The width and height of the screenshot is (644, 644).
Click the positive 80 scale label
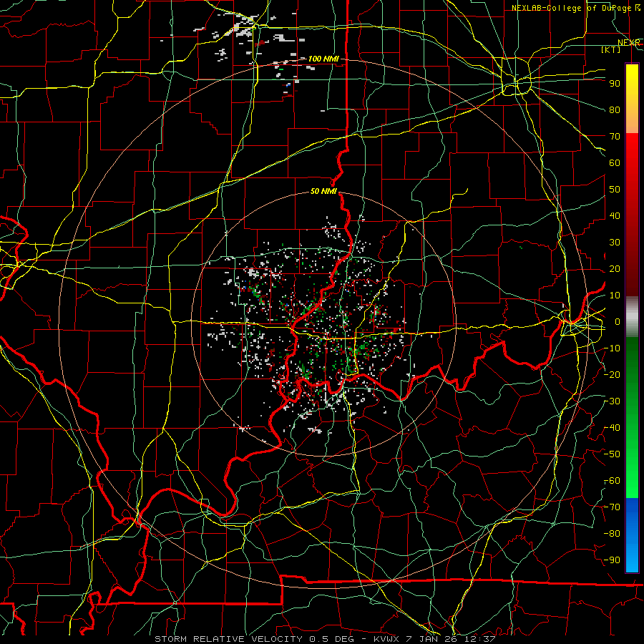point(615,109)
